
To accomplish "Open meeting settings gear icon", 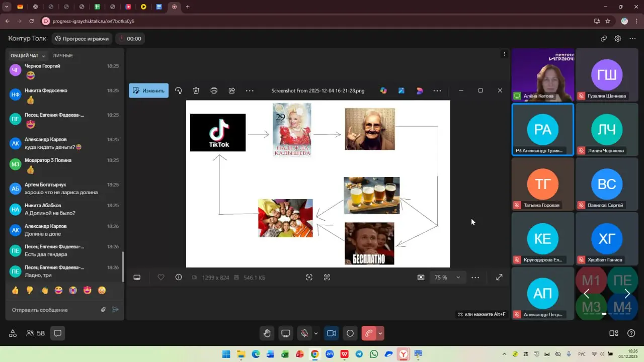I will [x=618, y=38].
